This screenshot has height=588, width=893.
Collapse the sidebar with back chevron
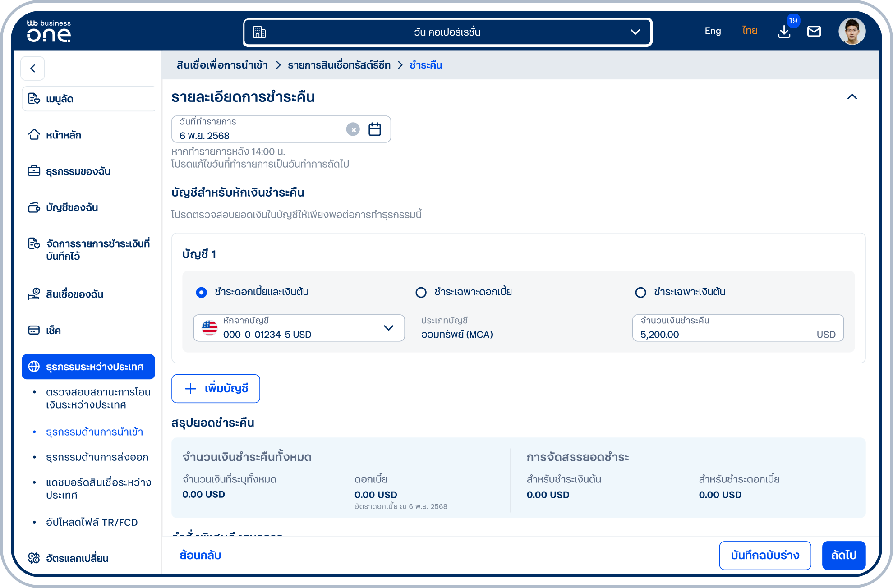32,68
